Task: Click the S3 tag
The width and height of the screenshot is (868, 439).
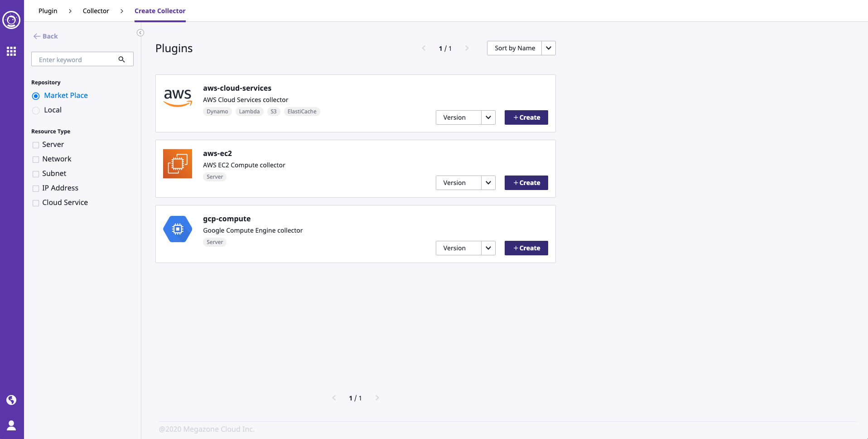Action: click(x=274, y=112)
